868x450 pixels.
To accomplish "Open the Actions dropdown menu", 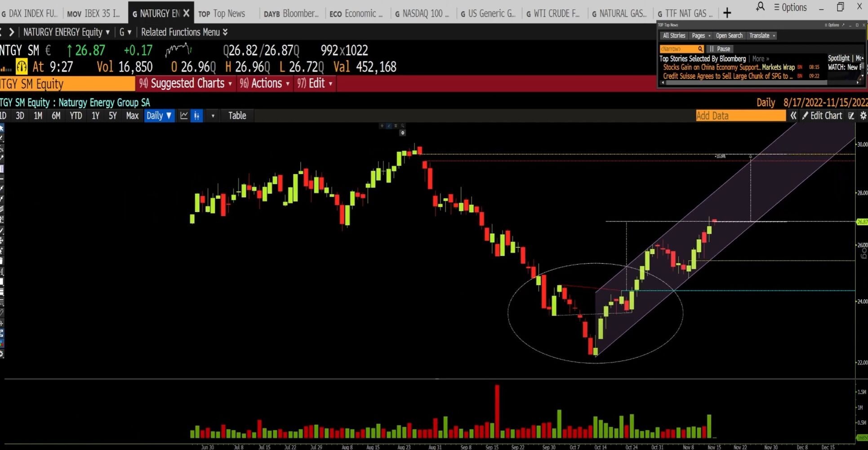I will (x=264, y=83).
